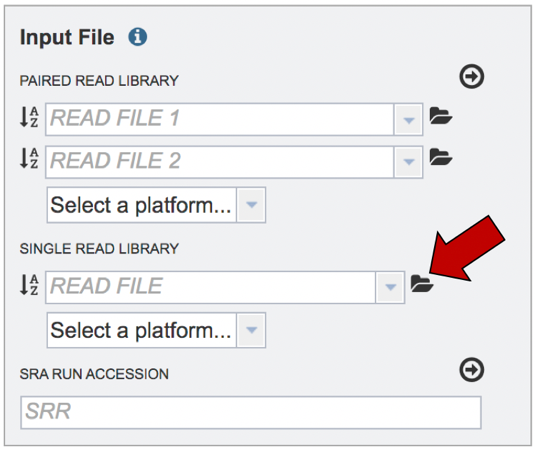Open paired library platform dropdown arrow
The width and height of the screenshot is (535, 449).
pyautogui.click(x=251, y=205)
